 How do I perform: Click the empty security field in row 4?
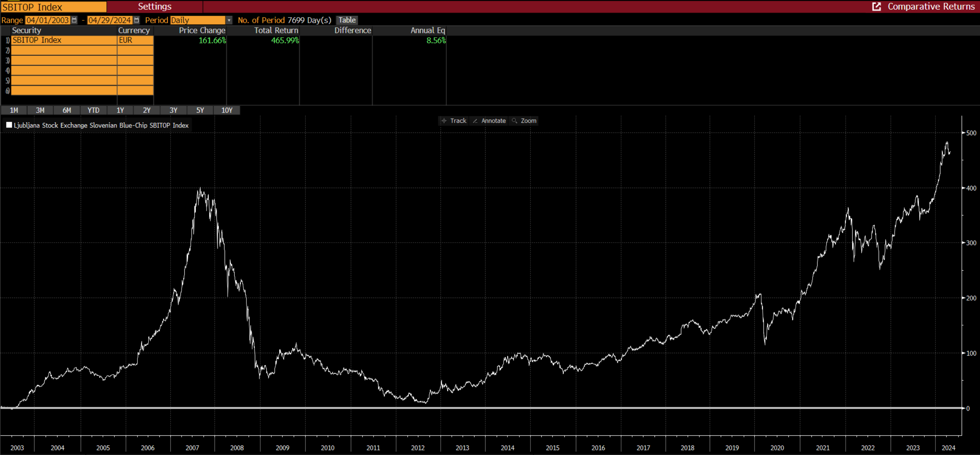pyautogui.click(x=64, y=70)
